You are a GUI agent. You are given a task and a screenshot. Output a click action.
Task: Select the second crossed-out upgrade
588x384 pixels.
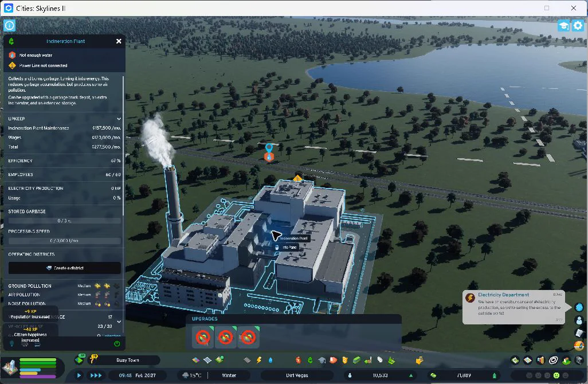pos(225,337)
